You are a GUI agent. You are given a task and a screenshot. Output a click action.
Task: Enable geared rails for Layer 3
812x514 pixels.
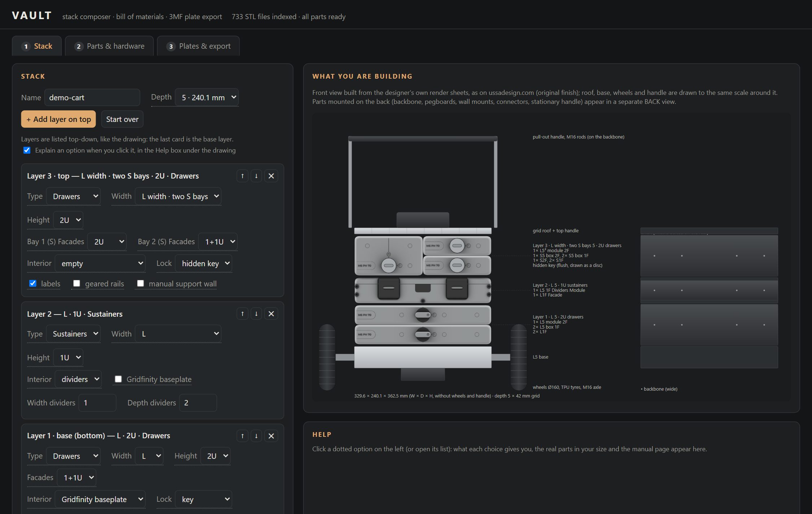[x=77, y=284]
